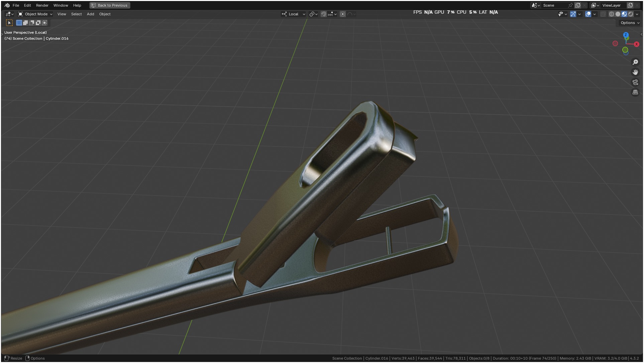This screenshot has width=644, height=363.
Task: Switch to rendered viewport shading
Action: point(631,14)
